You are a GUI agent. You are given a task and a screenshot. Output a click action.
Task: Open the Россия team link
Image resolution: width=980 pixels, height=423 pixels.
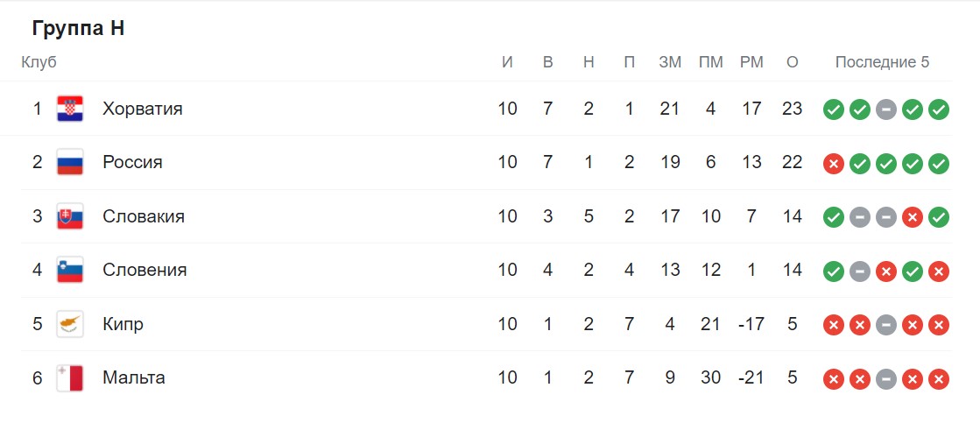tap(132, 162)
